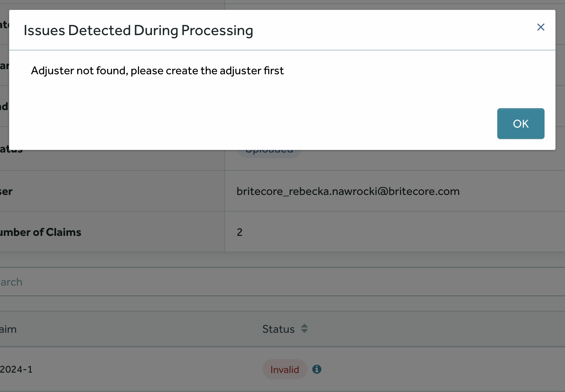
Task: Click the claims count value 2
Action: [x=240, y=232]
